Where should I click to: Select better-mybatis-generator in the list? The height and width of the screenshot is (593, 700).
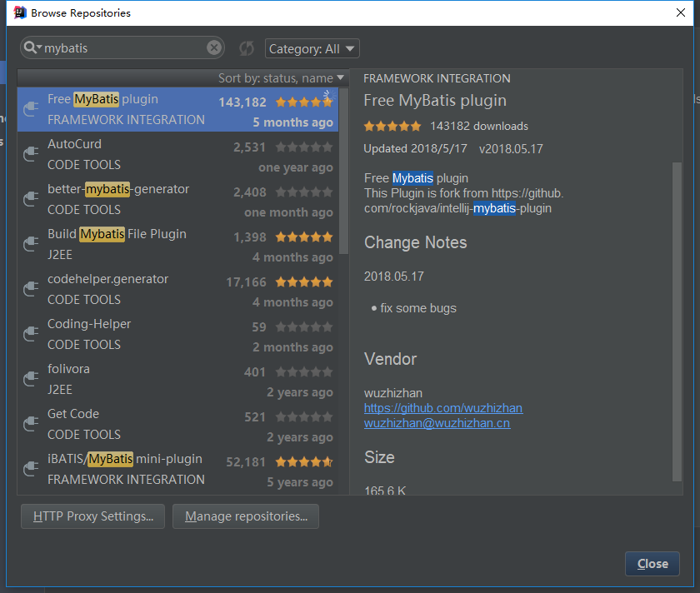[177, 199]
